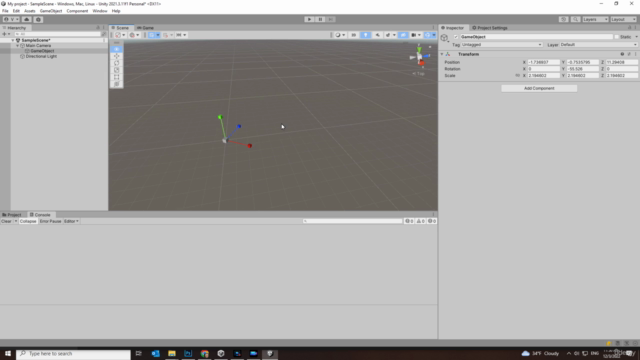Image resolution: width=640 pixels, height=360 pixels.
Task: Switch to the Scene tab
Action: tap(120, 28)
